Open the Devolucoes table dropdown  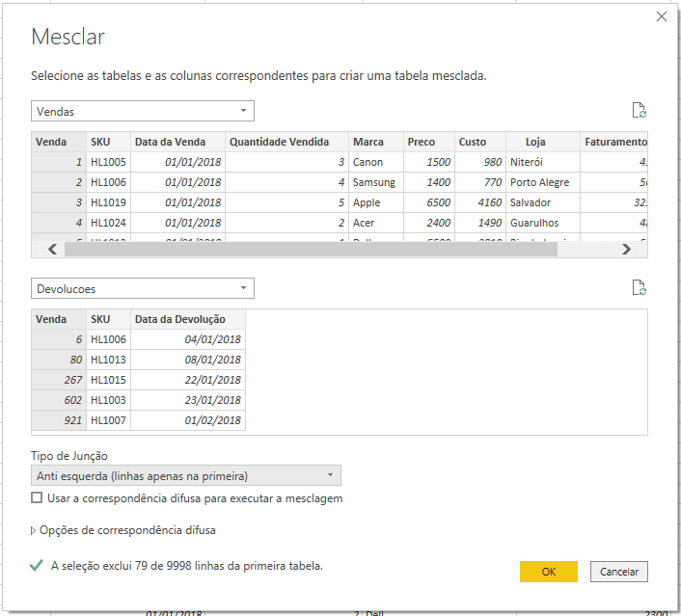(143, 288)
